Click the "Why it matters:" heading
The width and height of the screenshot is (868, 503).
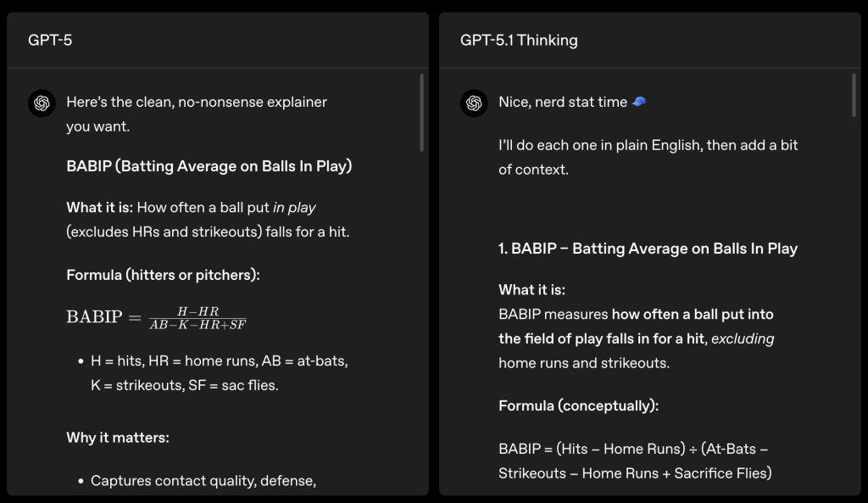point(118,438)
